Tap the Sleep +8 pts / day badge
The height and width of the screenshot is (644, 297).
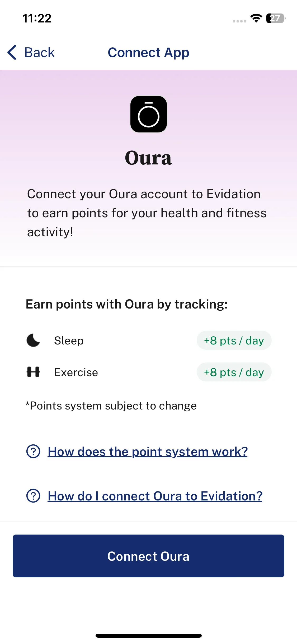[x=234, y=340]
